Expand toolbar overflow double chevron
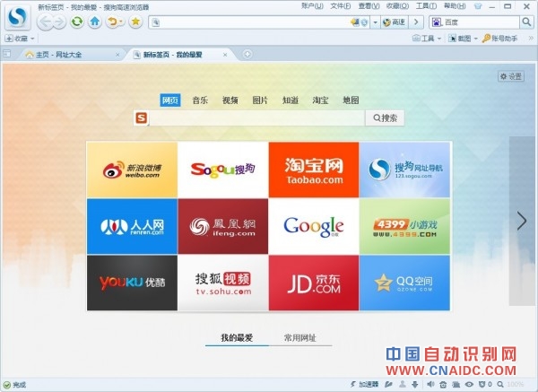Viewport: 538px width, 392px height. 531,38
